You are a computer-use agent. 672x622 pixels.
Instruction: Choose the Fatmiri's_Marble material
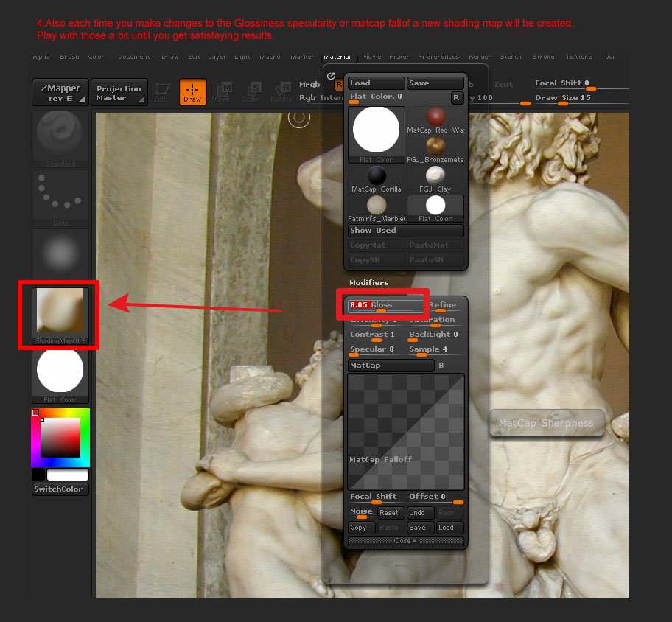tap(377, 209)
